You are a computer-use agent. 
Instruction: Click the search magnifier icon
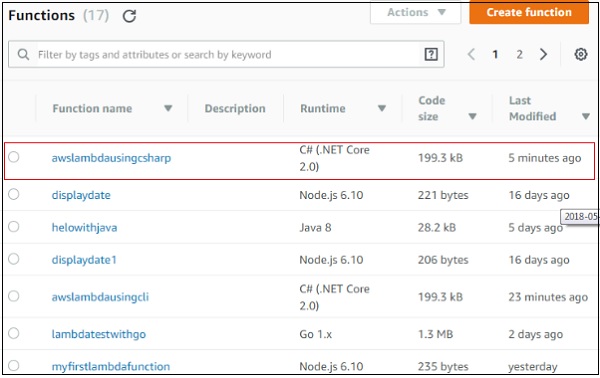(23, 54)
